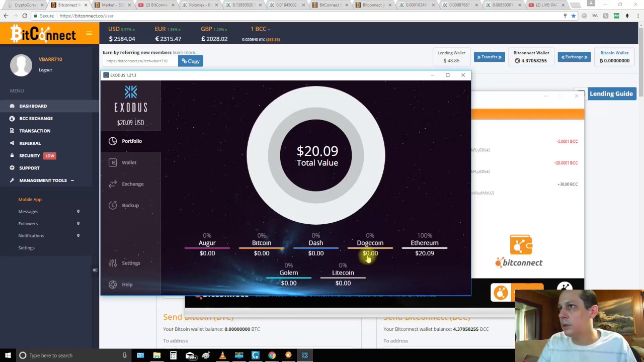
Task: Open Support menu item
Action: [29, 168]
